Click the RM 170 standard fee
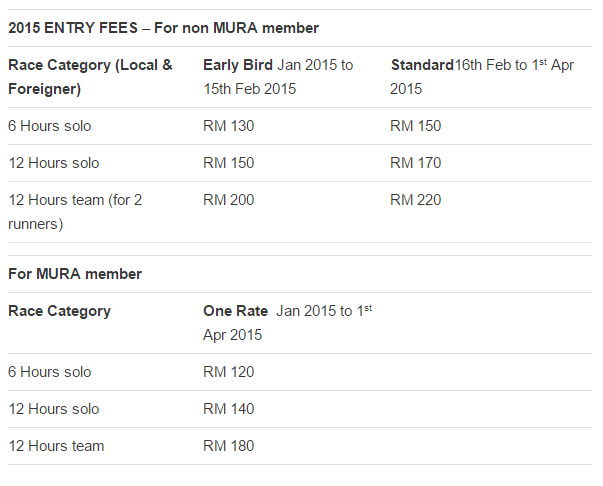603x486 pixels. click(415, 163)
